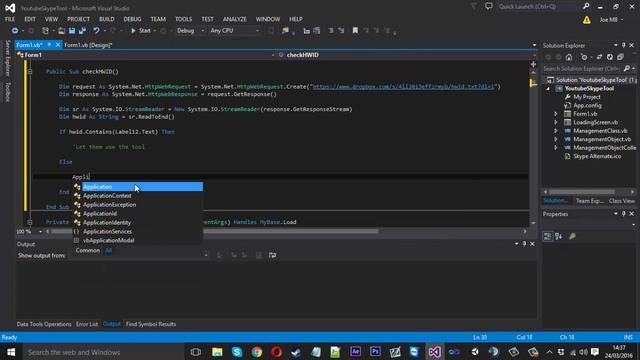
Task: Toggle word wrap in Output panel
Action: tap(272, 255)
